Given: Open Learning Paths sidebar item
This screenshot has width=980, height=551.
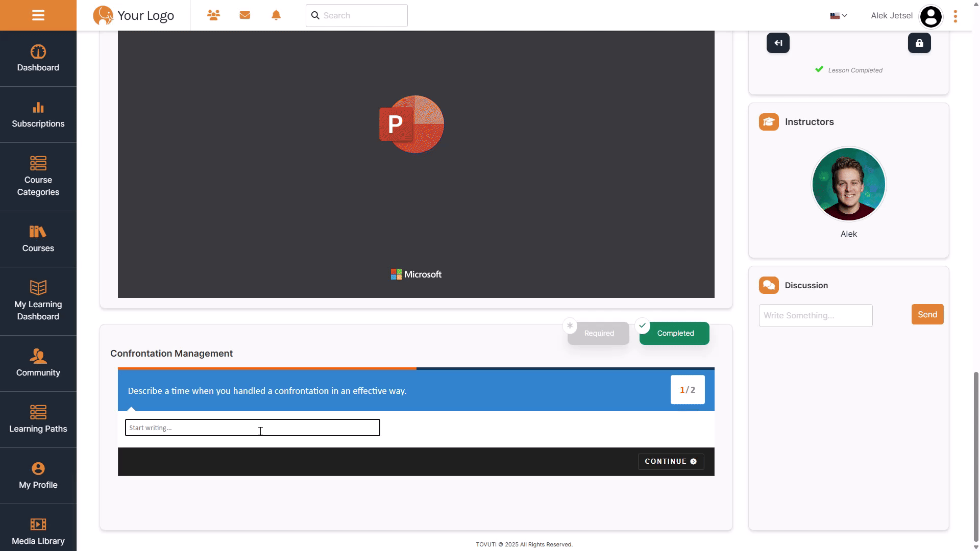Looking at the screenshot, I should 38,419.
